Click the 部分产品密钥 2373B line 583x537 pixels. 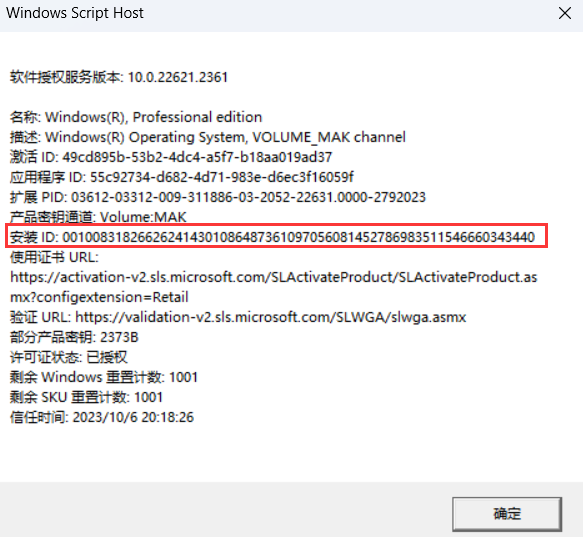click(x=74, y=337)
